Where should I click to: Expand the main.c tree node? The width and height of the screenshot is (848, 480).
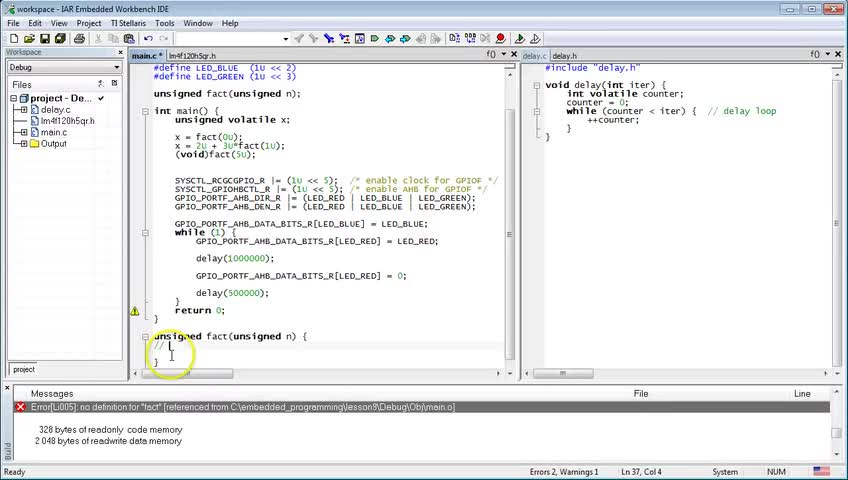tap(24, 132)
